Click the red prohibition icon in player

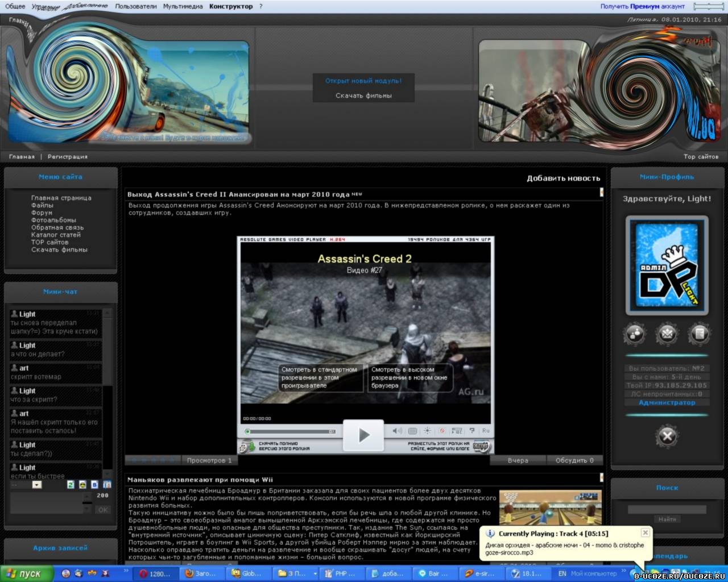click(x=442, y=431)
